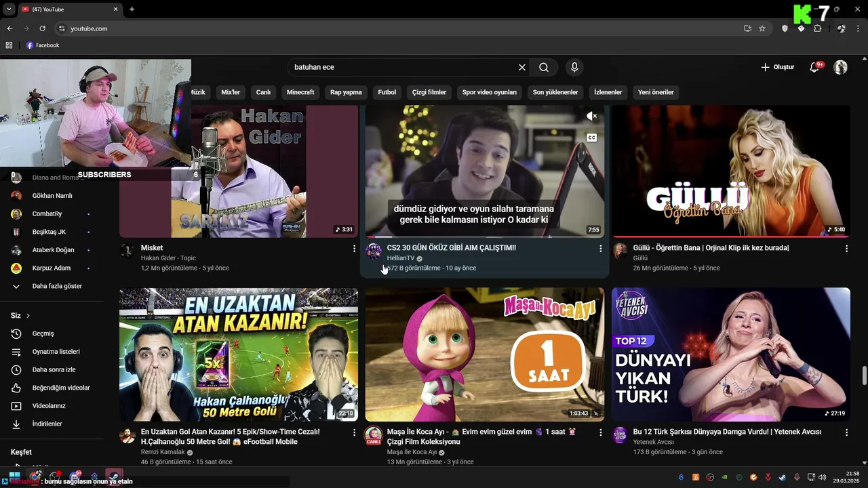Open the DÜNYAYI YIKAN TÜRK thumbnail
Viewport: 868px width, 488px height.
click(731, 354)
